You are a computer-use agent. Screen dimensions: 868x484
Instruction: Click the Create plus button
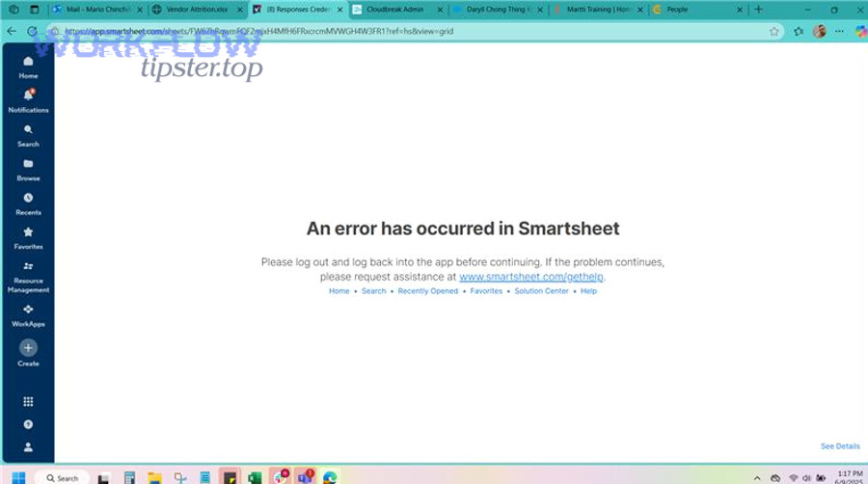click(28, 348)
